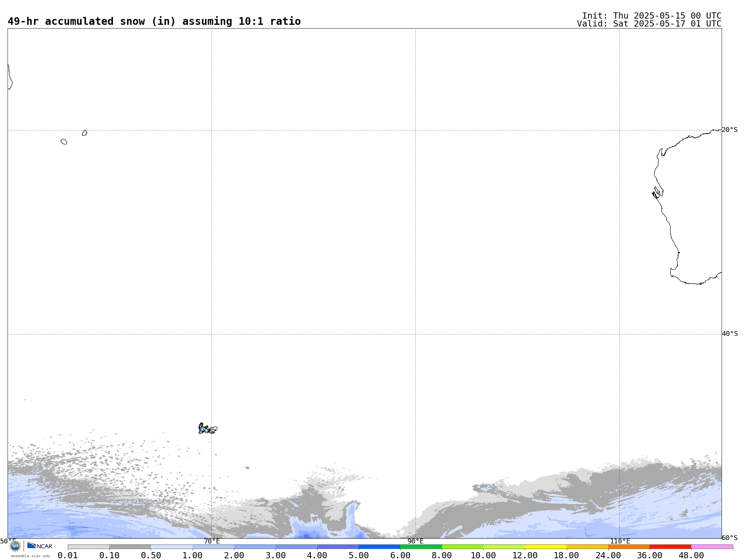744x560 pixels.
Task: Click the 0.10 legend value
Action: pyautogui.click(x=109, y=555)
